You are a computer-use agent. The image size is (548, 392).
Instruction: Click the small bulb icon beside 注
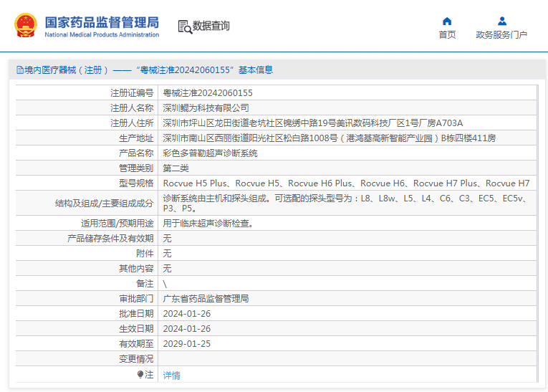[x=140, y=374]
